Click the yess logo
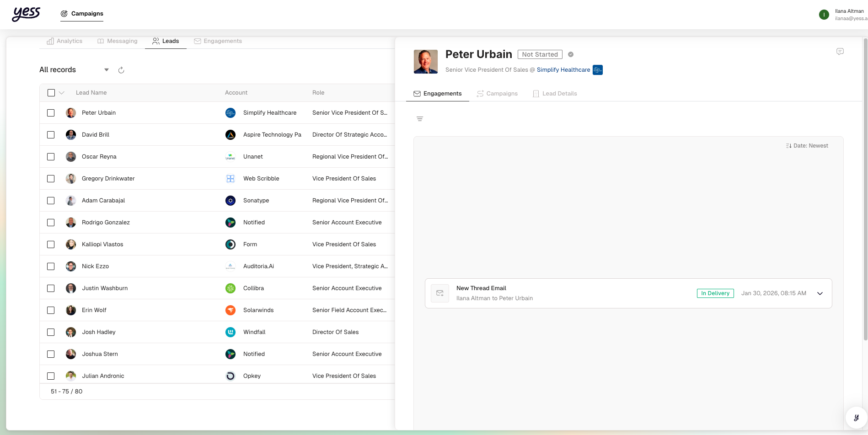The width and height of the screenshot is (868, 435). pyautogui.click(x=27, y=14)
